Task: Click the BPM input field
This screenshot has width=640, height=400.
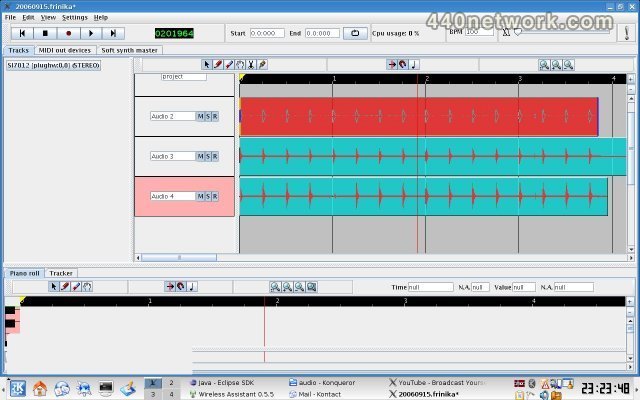Action: pos(480,31)
